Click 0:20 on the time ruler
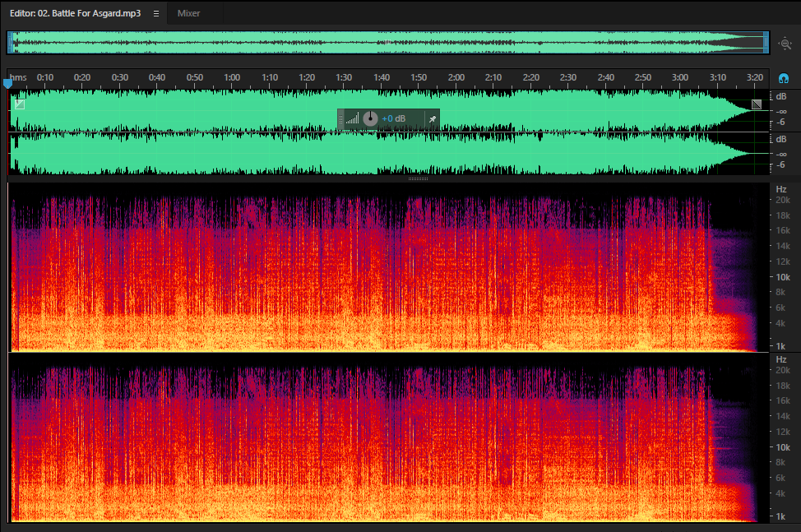This screenshot has height=532, width=801. click(82, 77)
